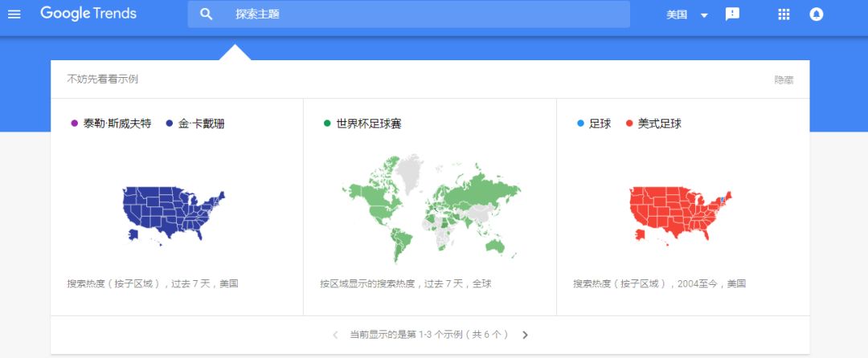Focus the 探索主题 search field

[x=408, y=14]
